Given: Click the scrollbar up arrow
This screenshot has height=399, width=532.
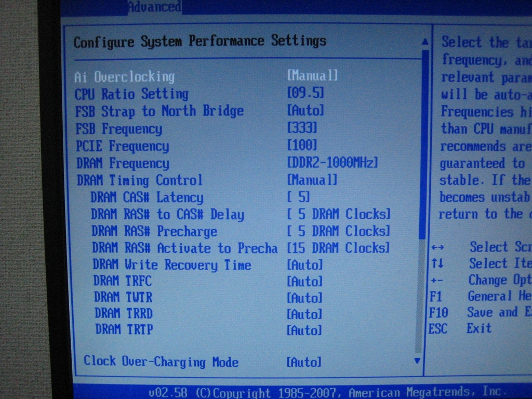Looking at the screenshot, I should [425, 42].
